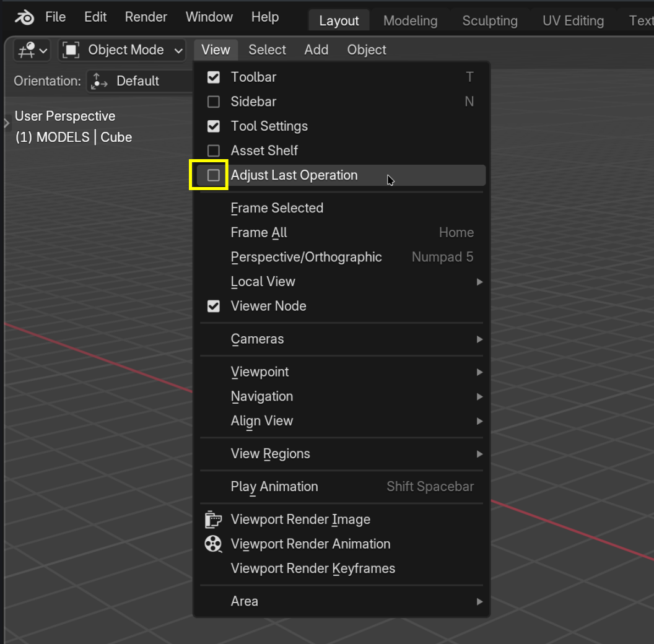Switch to the Modeling workspace tab

pyautogui.click(x=410, y=21)
